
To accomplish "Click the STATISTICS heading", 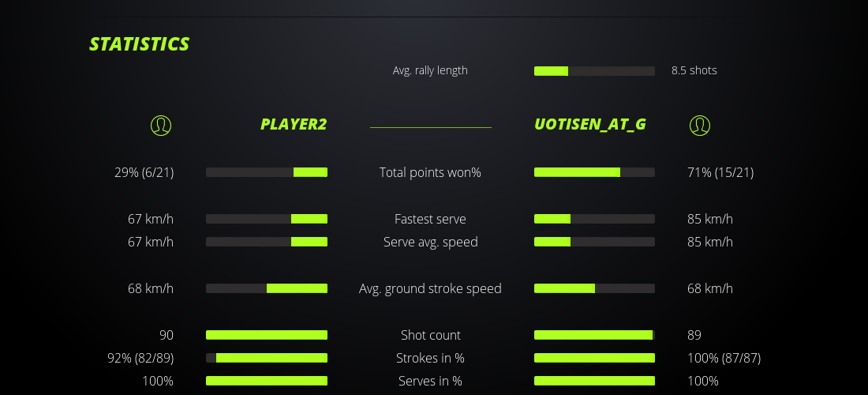I will 140,44.
